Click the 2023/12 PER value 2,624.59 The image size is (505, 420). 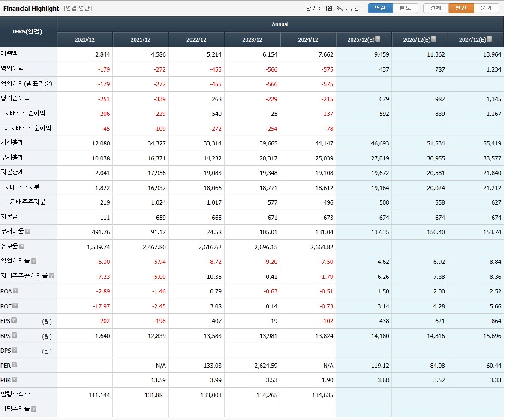(x=265, y=366)
